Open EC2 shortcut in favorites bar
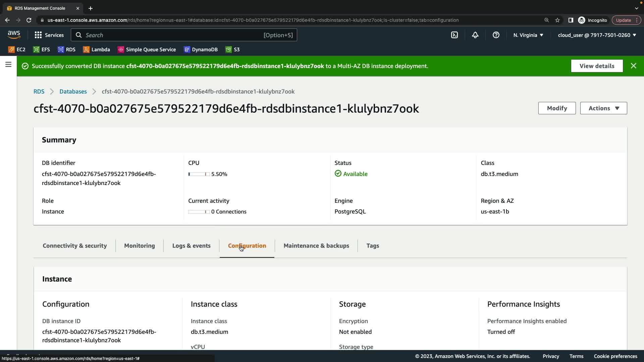 tap(17, 50)
